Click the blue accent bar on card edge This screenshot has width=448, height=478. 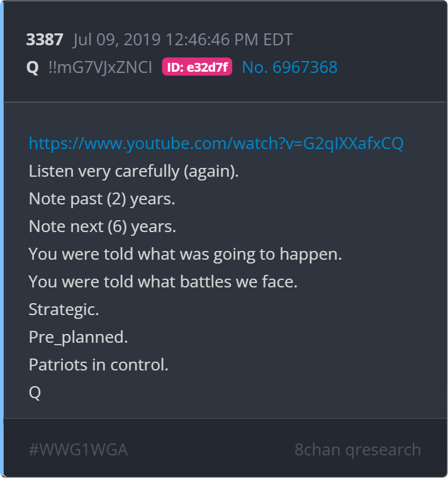tap(1, 239)
